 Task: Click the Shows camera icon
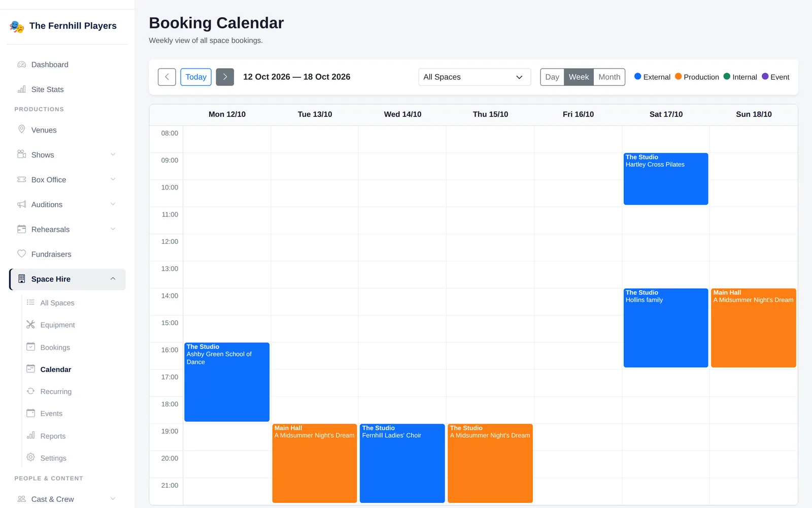pyautogui.click(x=21, y=154)
